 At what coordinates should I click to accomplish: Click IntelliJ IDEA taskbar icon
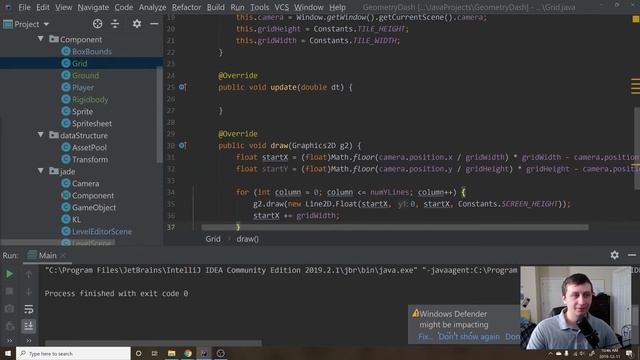204,353
